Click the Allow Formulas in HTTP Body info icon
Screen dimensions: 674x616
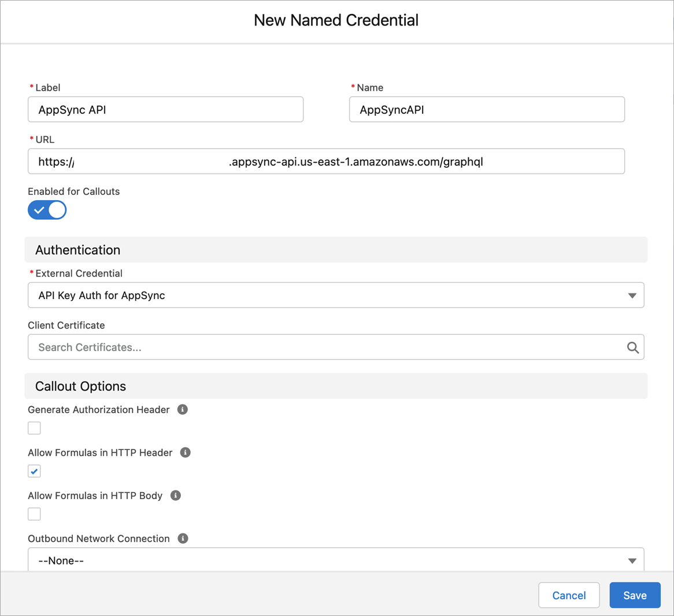(x=175, y=496)
